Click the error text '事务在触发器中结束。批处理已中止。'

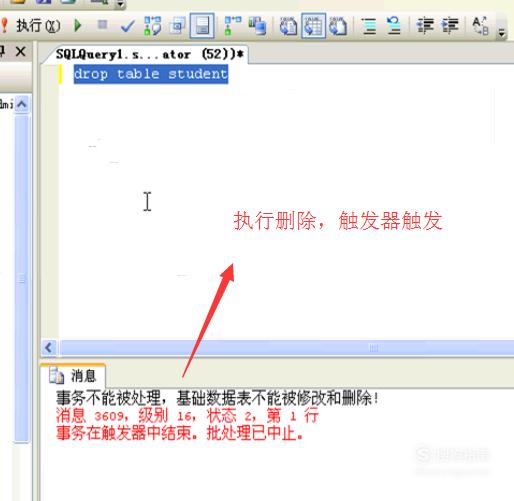click(x=180, y=433)
